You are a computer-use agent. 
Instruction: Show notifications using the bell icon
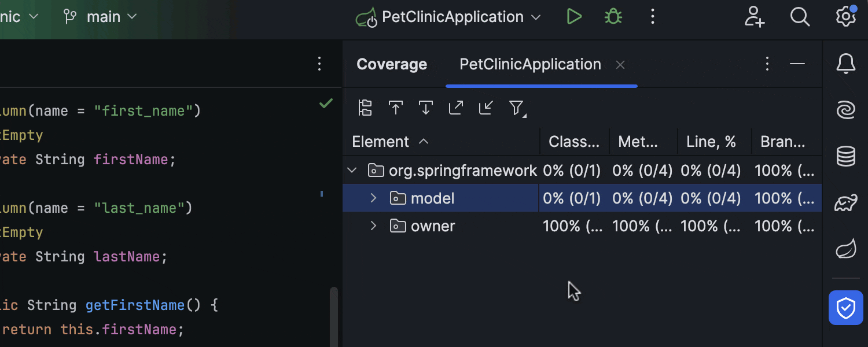click(x=846, y=64)
